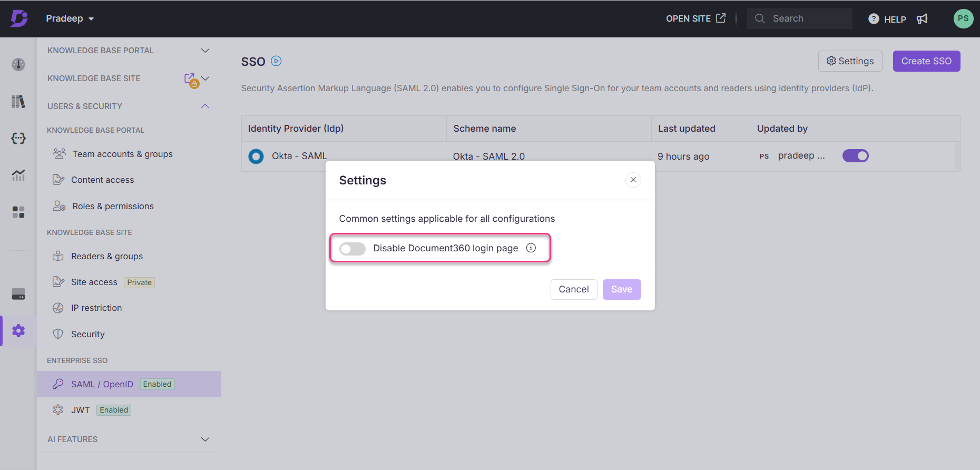Open the drive storage icon

coord(18,294)
